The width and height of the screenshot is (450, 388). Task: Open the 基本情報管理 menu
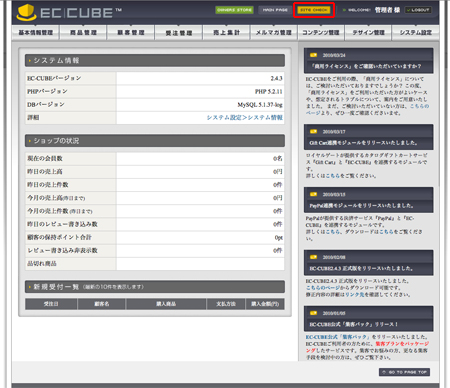tap(36, 32)
